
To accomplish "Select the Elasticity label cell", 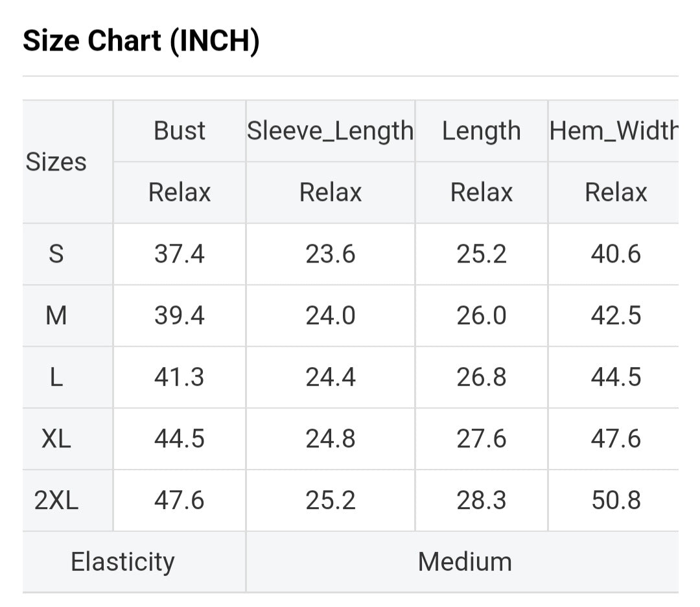I will click(122, 562).
